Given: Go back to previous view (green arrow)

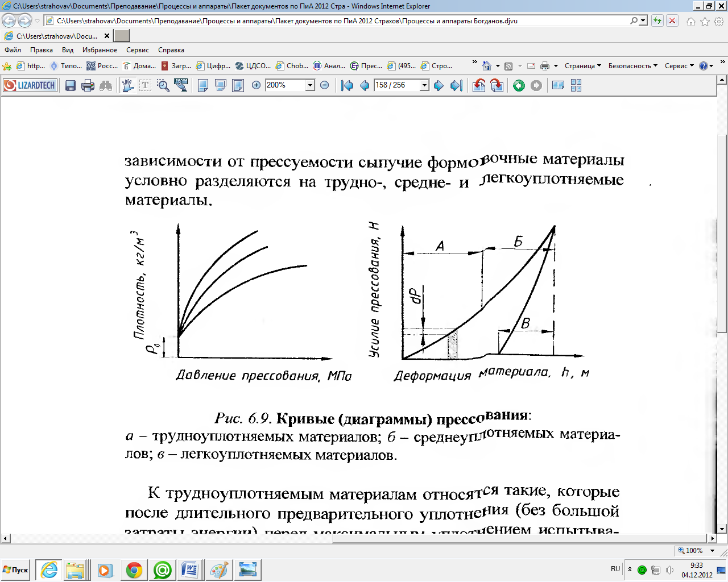Looking at the screenshot, I should click(x=519, y=85).
